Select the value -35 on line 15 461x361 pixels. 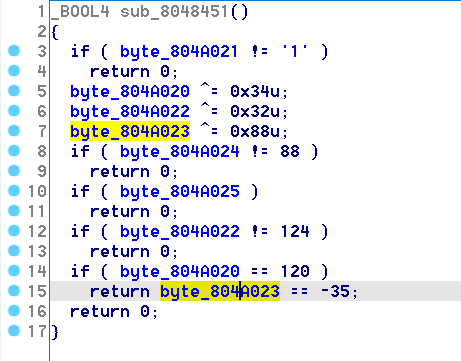click(335, 292)
